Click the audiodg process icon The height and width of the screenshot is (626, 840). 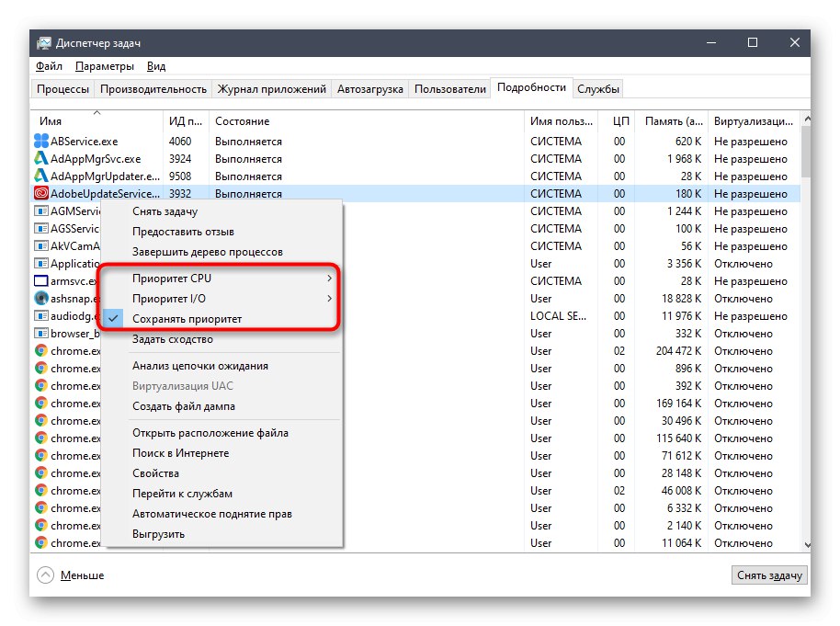(41, 315)
